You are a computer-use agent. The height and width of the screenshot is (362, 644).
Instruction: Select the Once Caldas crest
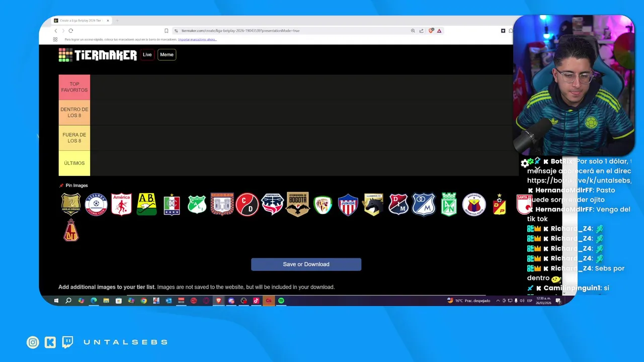coord(172,205)
